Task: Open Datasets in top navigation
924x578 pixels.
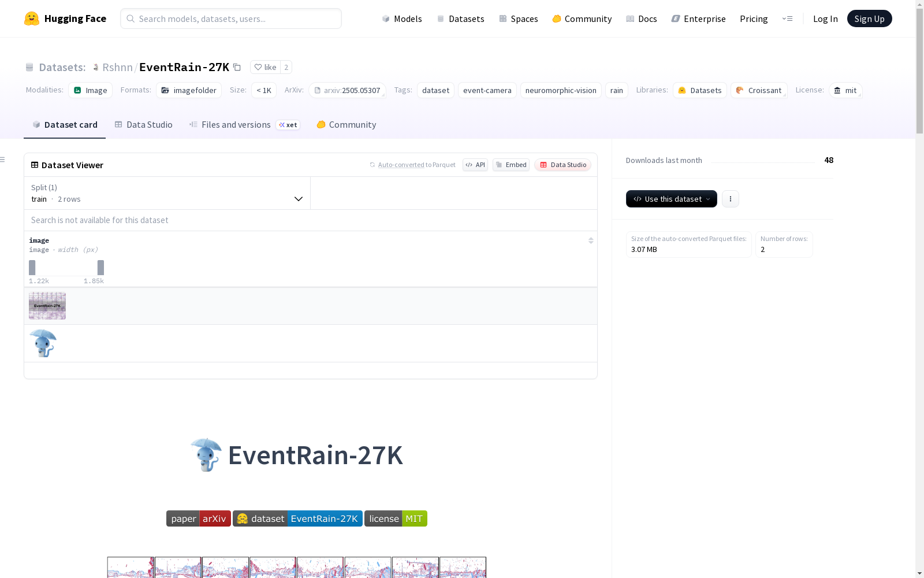Action: (x=460, y=18)
